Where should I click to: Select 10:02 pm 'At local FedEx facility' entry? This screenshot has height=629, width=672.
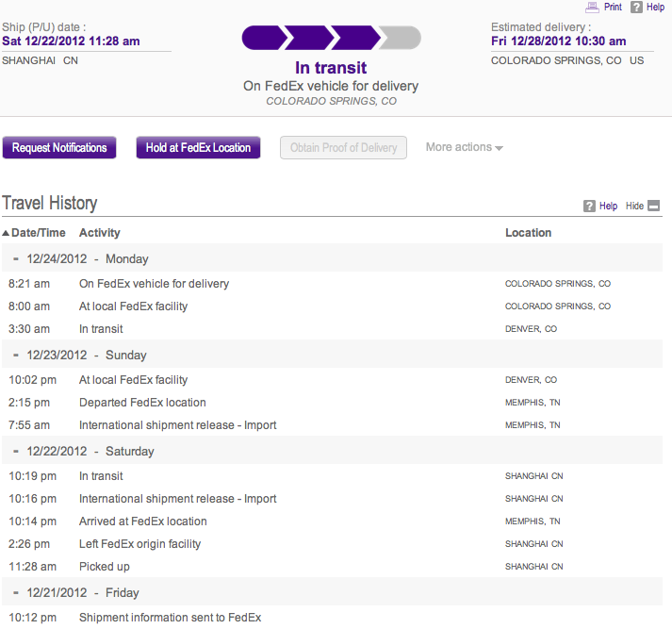tap(332, 380)
